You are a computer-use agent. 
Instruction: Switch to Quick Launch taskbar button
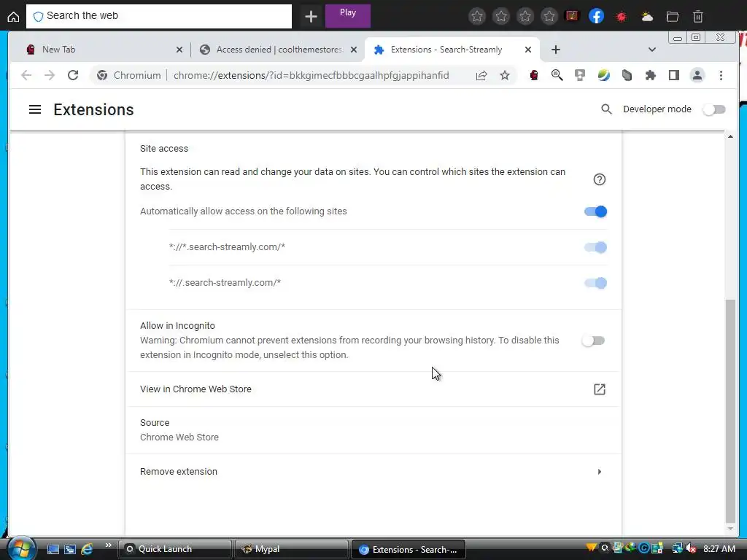point(174,549)
